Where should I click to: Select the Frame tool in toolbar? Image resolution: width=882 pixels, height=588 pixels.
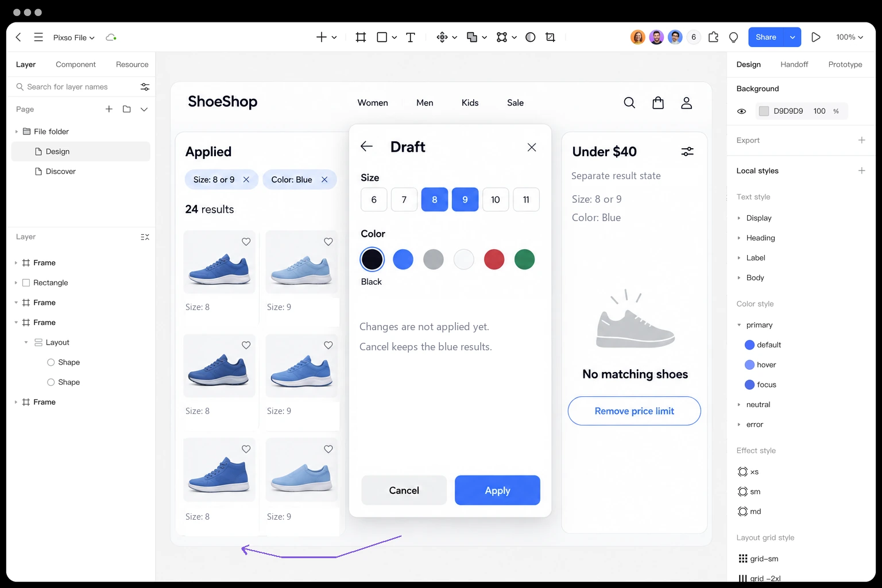click(x=361, y=37)
